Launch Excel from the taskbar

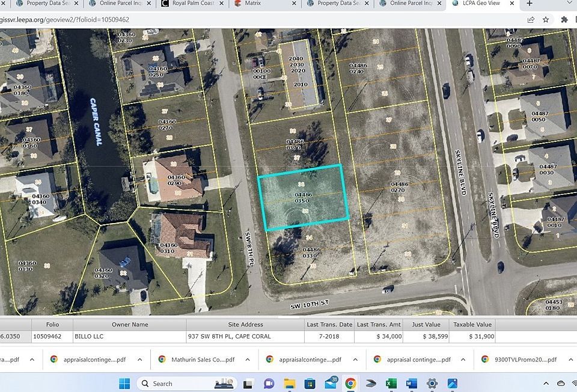[x=391, y=384]
